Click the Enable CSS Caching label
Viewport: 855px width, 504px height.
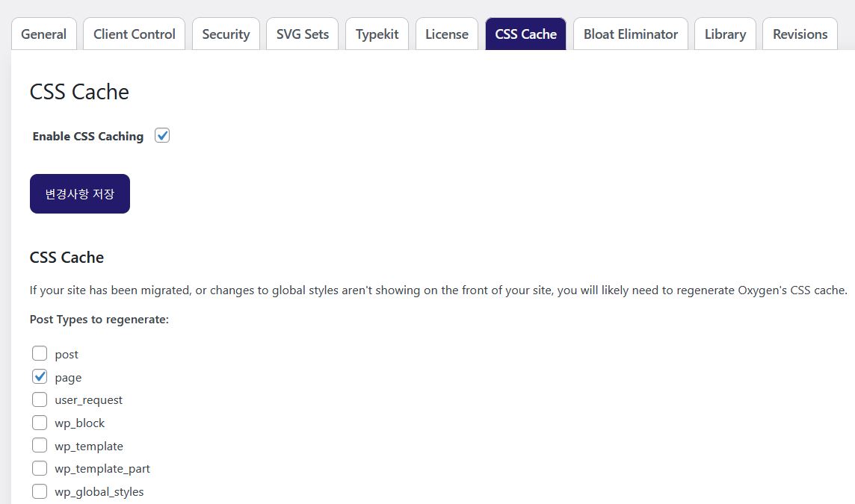tap(88, 137)
